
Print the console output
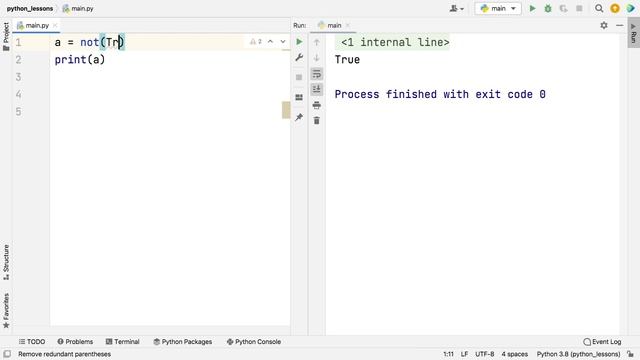click(316, 105)
